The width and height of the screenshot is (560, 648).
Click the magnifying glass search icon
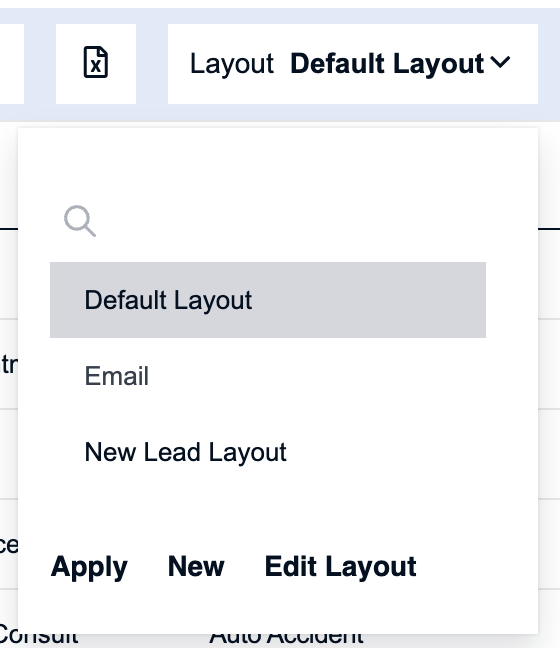80,221
